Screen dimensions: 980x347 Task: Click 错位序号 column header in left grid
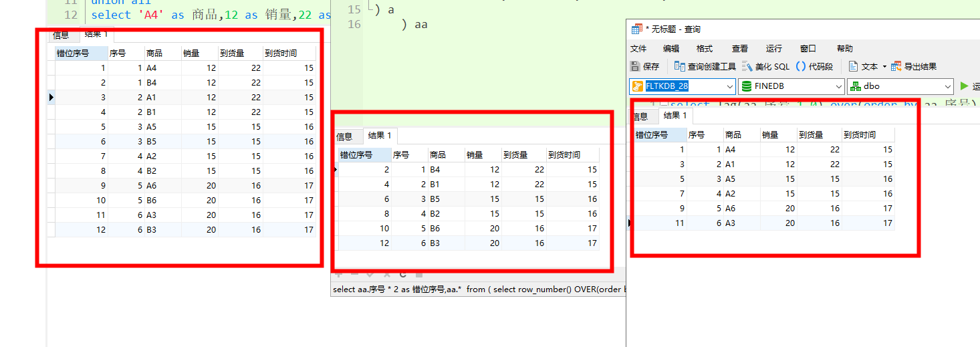click(x=82, y=53)
